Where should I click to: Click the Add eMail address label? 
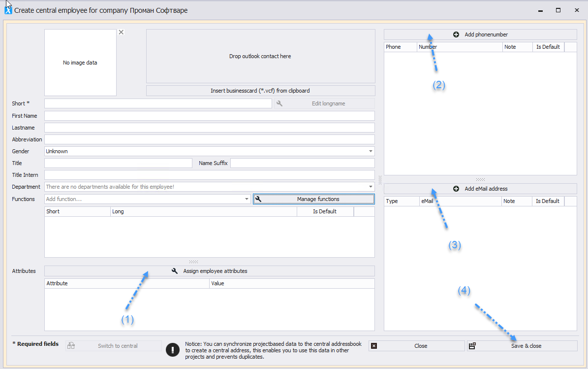click(486, 189)
